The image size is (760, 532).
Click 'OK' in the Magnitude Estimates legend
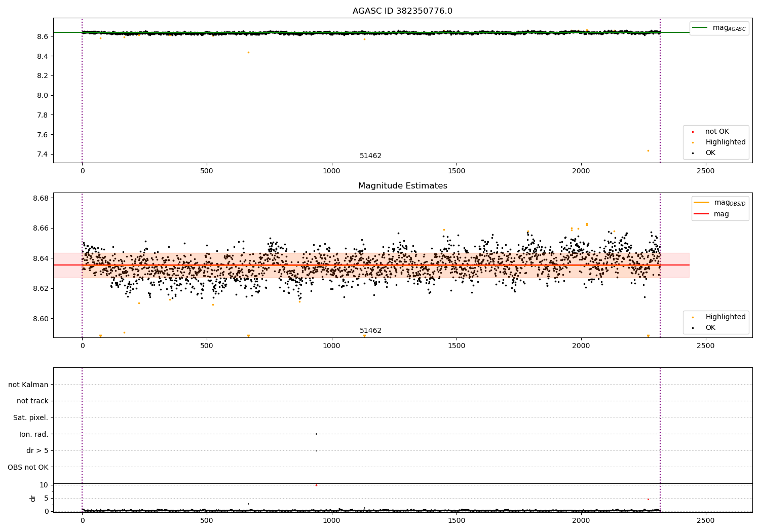coord(704,328)
